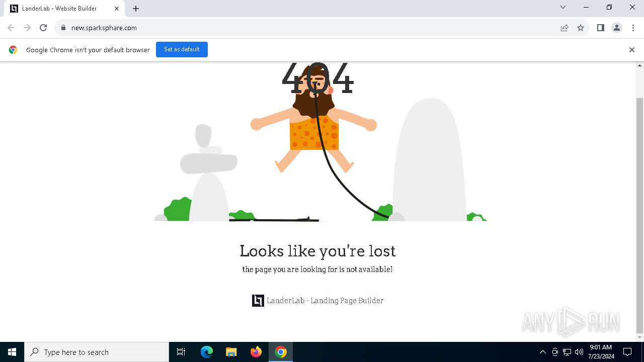644x362 pixels.
Task: Click the caveman 404 illustration
Action: 320,142
